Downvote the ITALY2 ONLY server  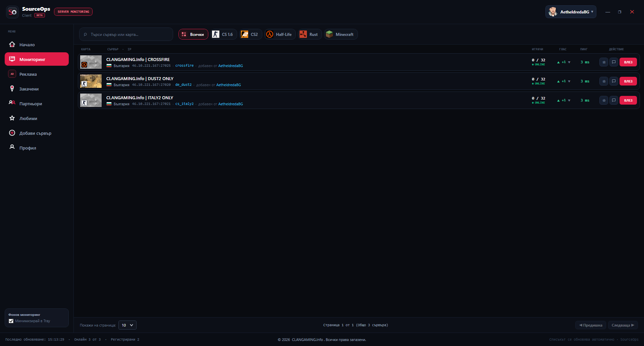(x=569, y=101)
